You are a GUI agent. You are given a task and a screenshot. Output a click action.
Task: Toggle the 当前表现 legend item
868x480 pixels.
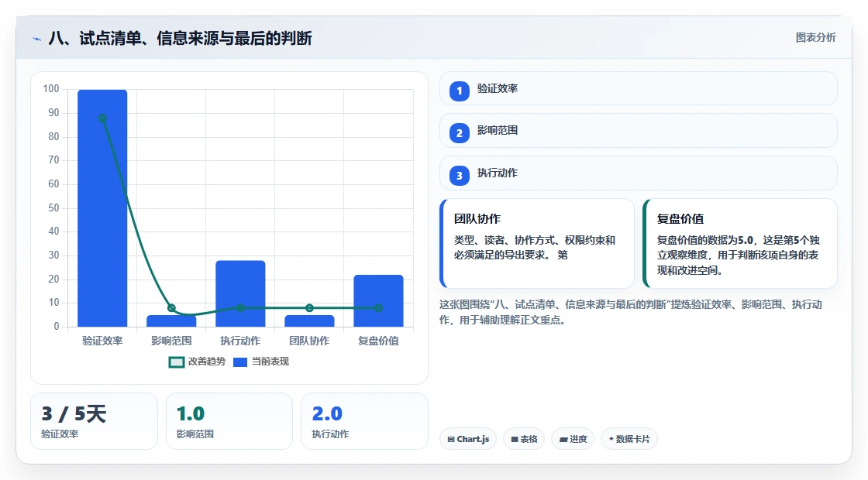(260, 362)
